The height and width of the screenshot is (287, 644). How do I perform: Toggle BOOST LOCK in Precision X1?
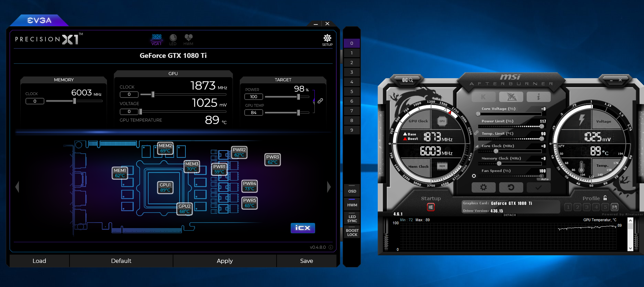352,232
